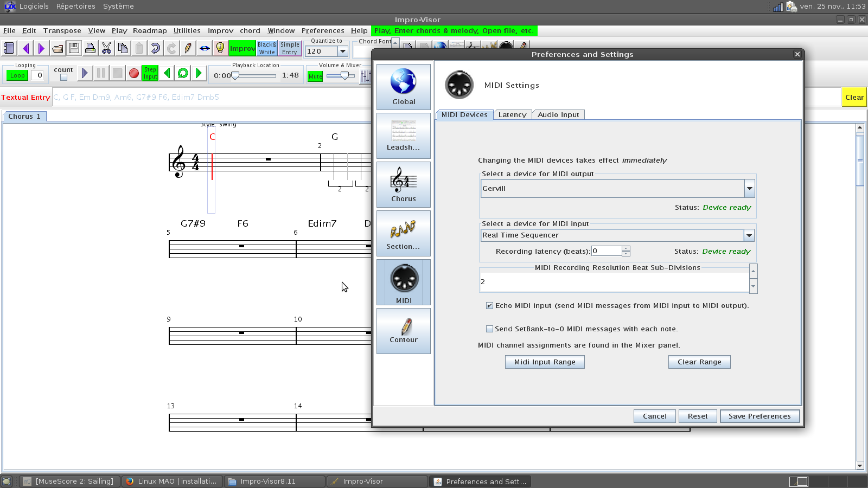Decrease beat sub-divisions with down arrow
This screenshot has height=488, width=868.
click(x=753, y=286)
